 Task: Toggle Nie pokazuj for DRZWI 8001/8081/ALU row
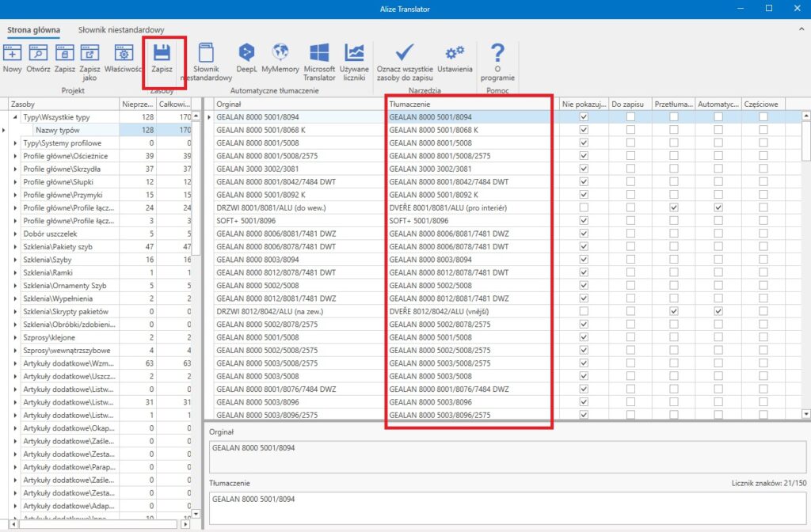[584, 207]
